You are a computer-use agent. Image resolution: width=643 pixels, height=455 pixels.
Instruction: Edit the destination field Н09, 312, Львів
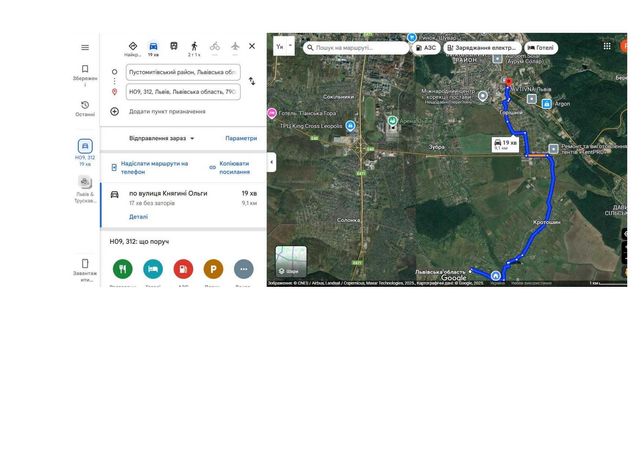(183, 92)
